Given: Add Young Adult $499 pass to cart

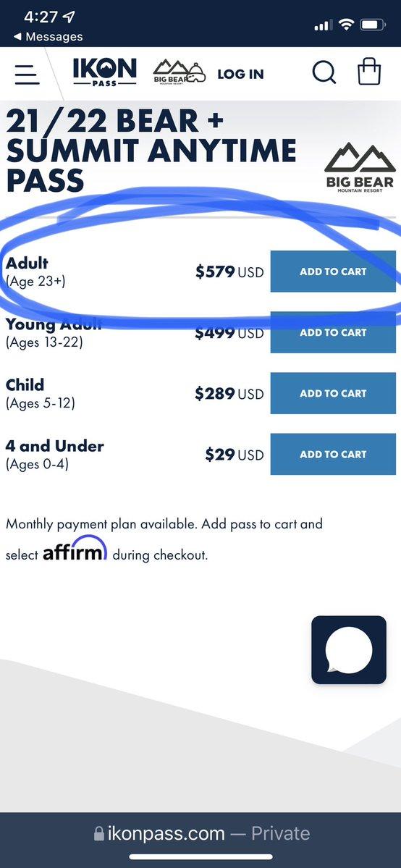Looking at the screenshot, I should click(x=333, y=332).
